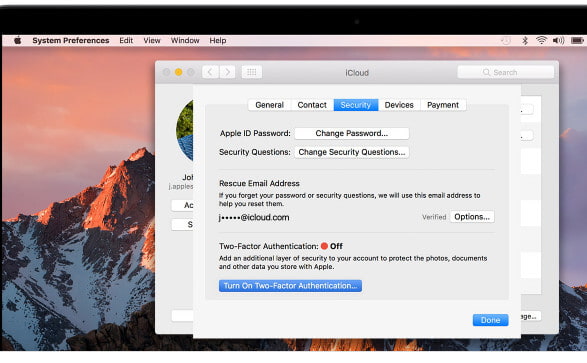This screenshot has width=587, height=363.
Task: Click the Search field in iCloud window
Action: pos(505,72)
